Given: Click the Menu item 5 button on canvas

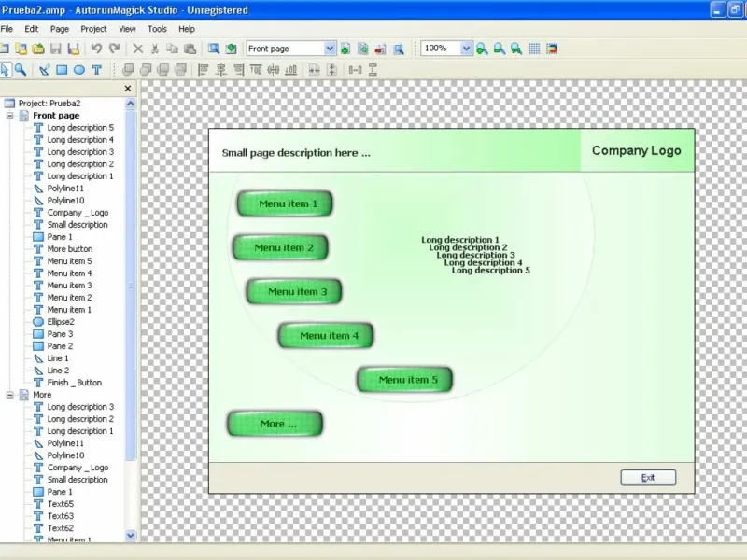Looking at the screenshot, I should (404, 380).
